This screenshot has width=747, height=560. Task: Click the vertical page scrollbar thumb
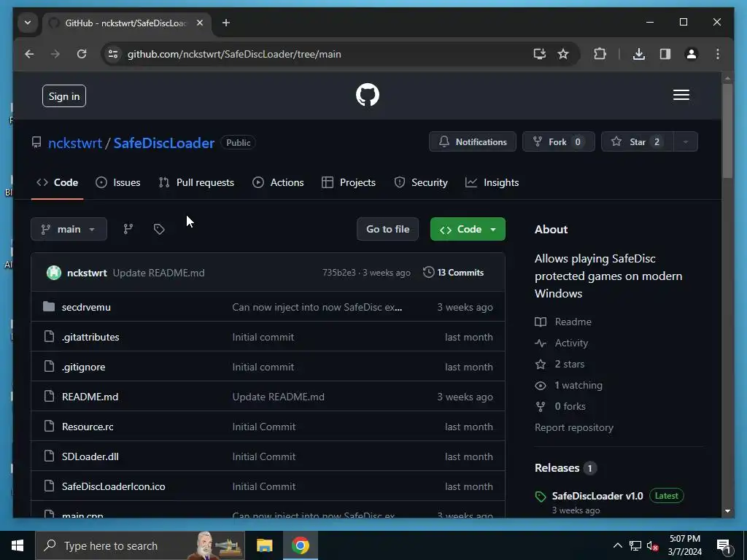[x=727, y=131]
